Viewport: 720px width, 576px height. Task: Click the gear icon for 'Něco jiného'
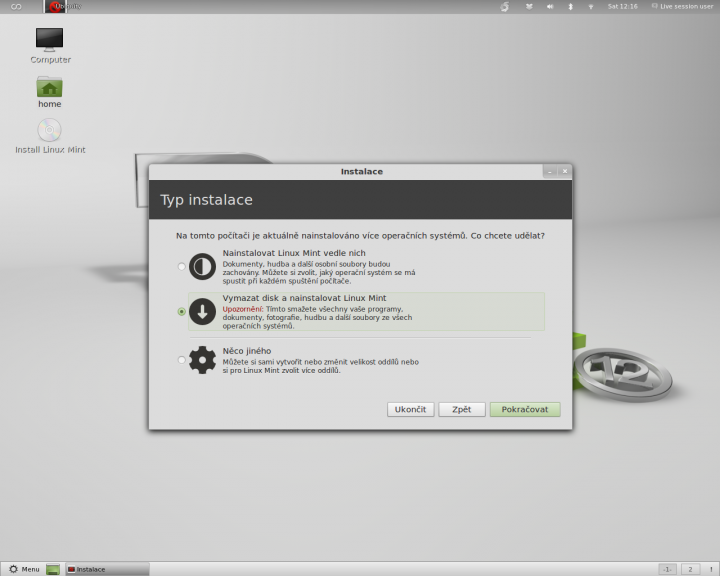click(202, 360)
